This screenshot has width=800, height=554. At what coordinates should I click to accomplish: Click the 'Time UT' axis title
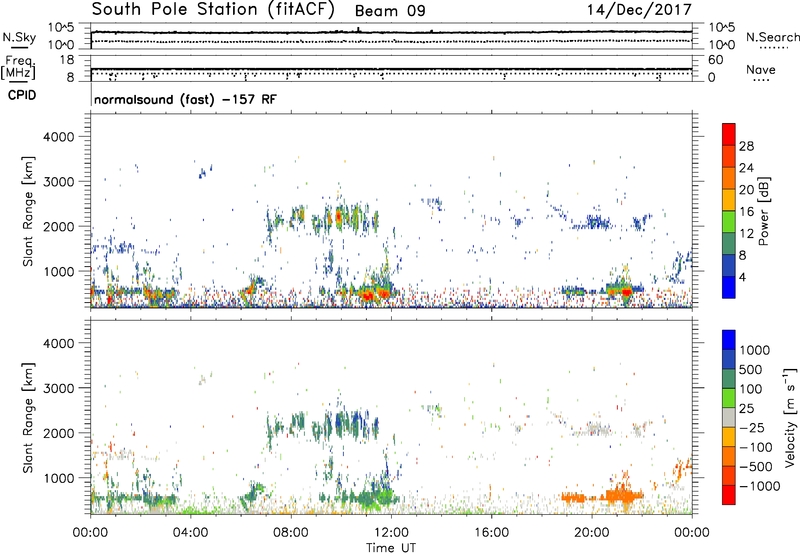(391, 548)
